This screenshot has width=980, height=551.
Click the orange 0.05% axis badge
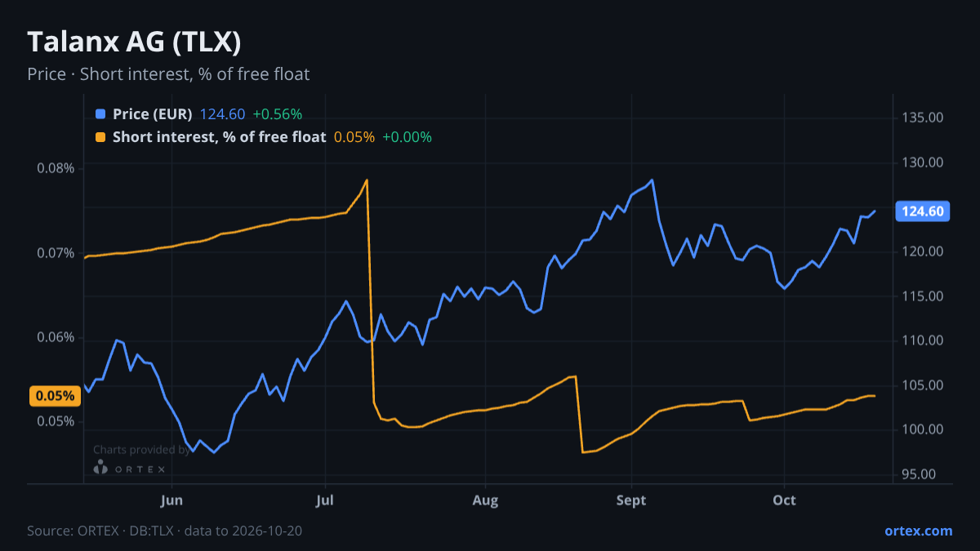click(56, 396)
